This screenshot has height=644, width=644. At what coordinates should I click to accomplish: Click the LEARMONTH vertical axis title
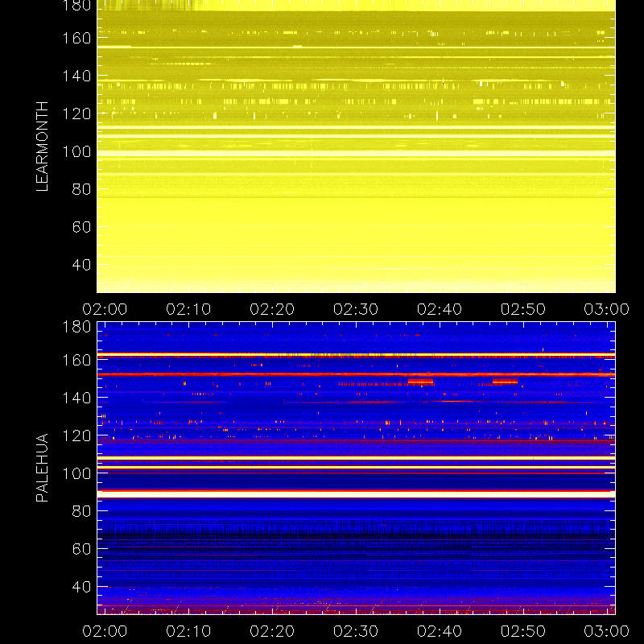click(43, 147)
